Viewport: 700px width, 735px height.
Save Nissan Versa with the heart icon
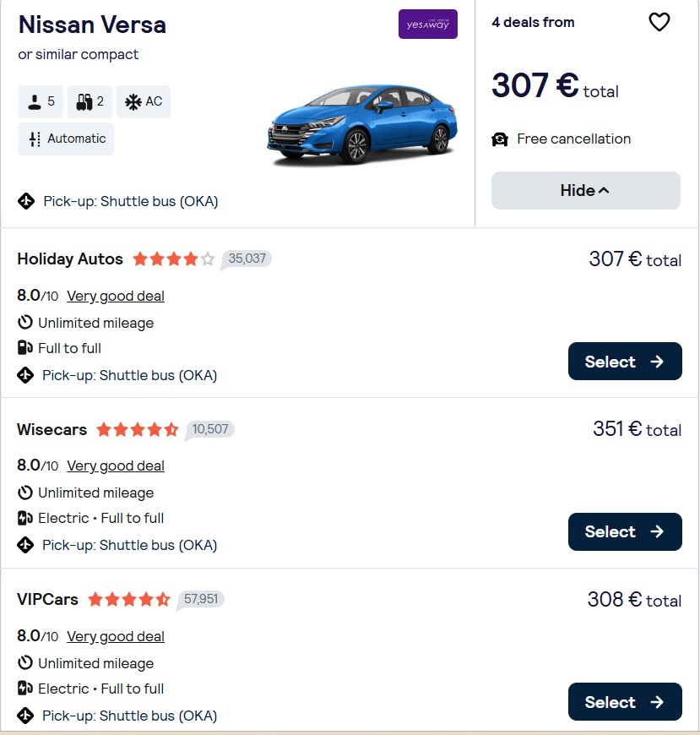(x=659, y=23)
